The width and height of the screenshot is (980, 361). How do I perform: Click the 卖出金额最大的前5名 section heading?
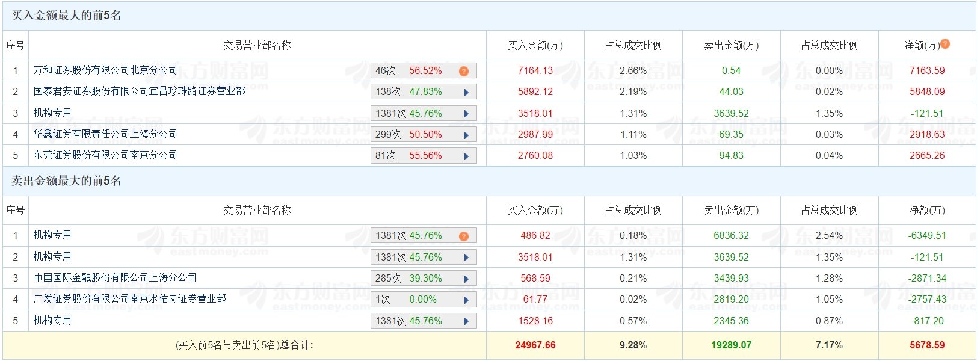click(66, 181)
